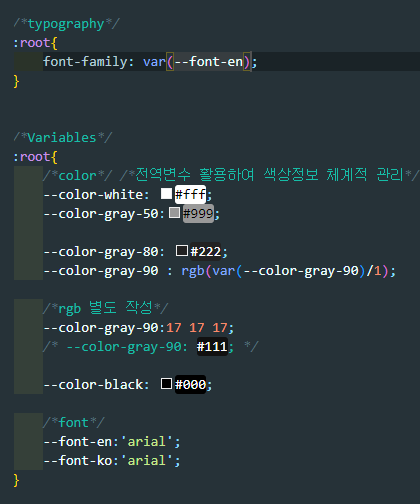The width and height of the screenshot is (420, 504).
Task: Open color picker swatch for --color-white
Action: (x=166, y=194)
